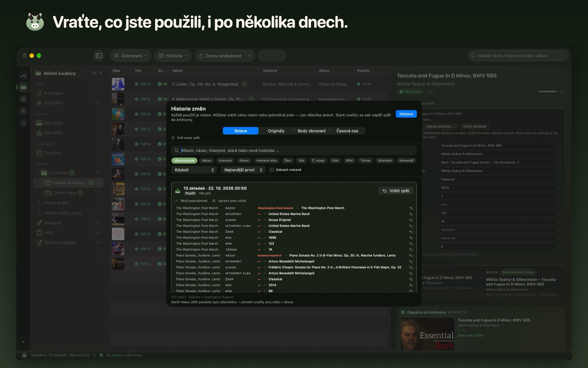This screenshot has width=588, height=368.
Task: Toggle the 'Všechna pole' filter chip
Action: tap(184, 160)
